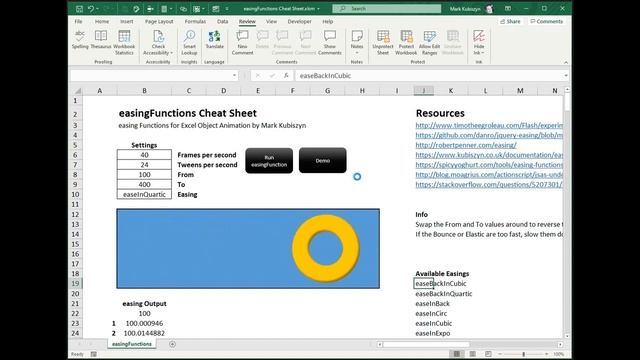The height and width of the screenshot is (360, 640).
Task: Undo the last action
Action: (91, 9)
